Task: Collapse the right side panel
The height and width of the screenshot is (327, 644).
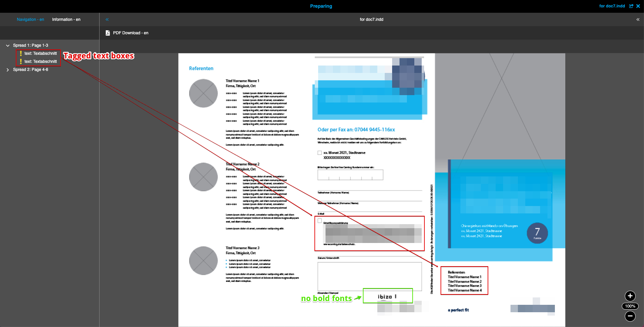Action: [638, 19]
